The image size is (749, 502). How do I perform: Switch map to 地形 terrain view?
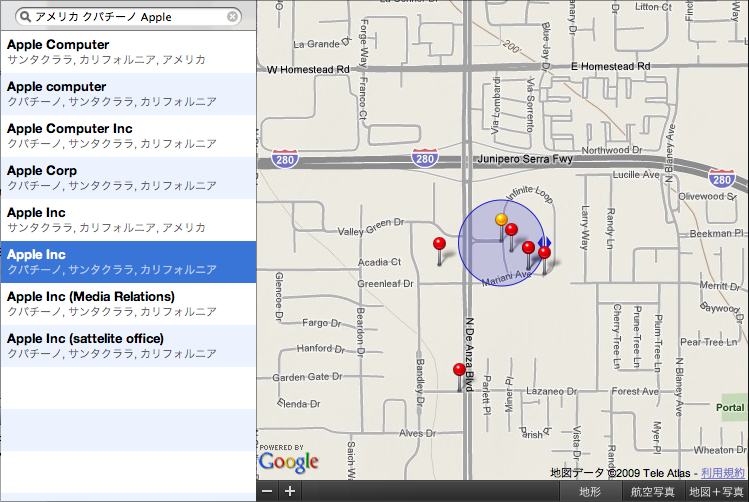point(589,491)
